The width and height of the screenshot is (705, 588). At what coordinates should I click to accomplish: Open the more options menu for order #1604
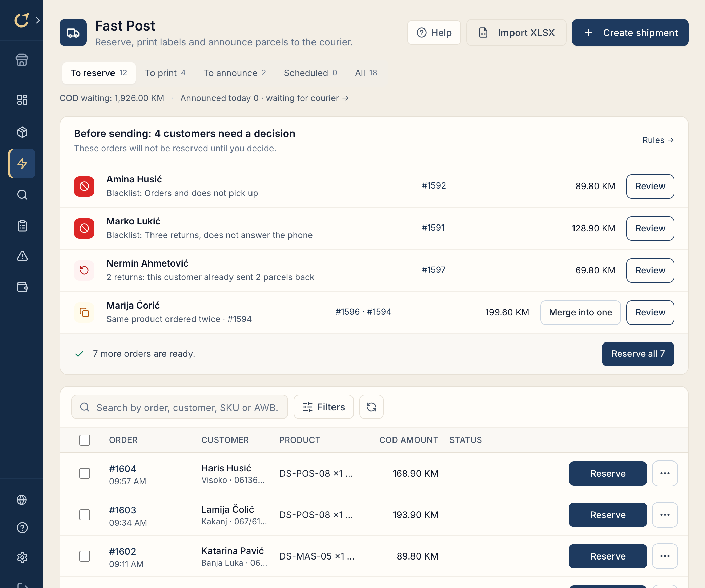(x=665, y=473)
